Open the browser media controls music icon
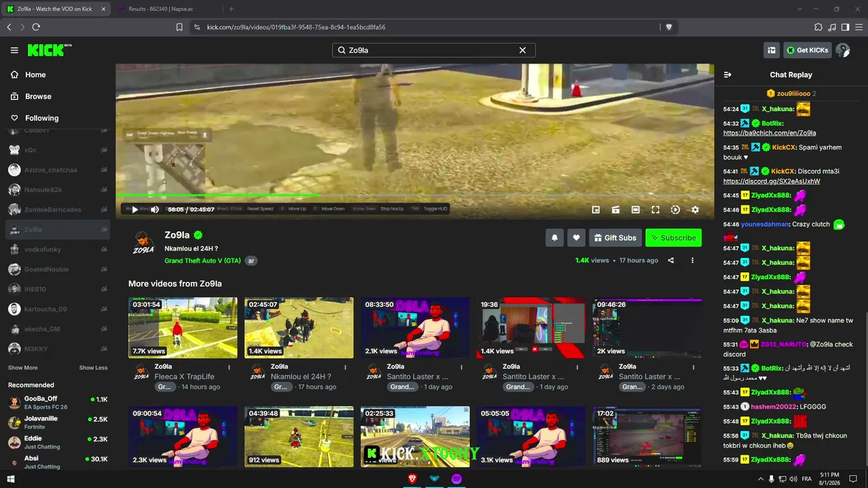 (832, 27)
